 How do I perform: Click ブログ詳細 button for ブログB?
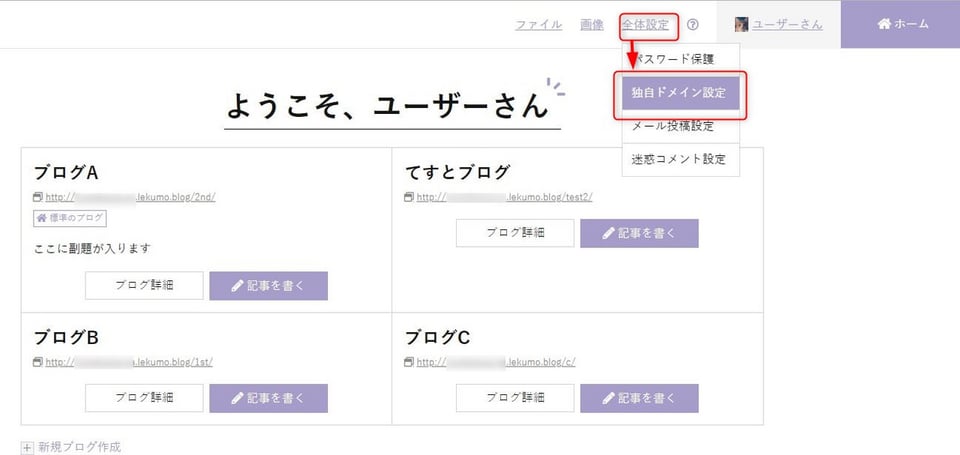(144, 398)
